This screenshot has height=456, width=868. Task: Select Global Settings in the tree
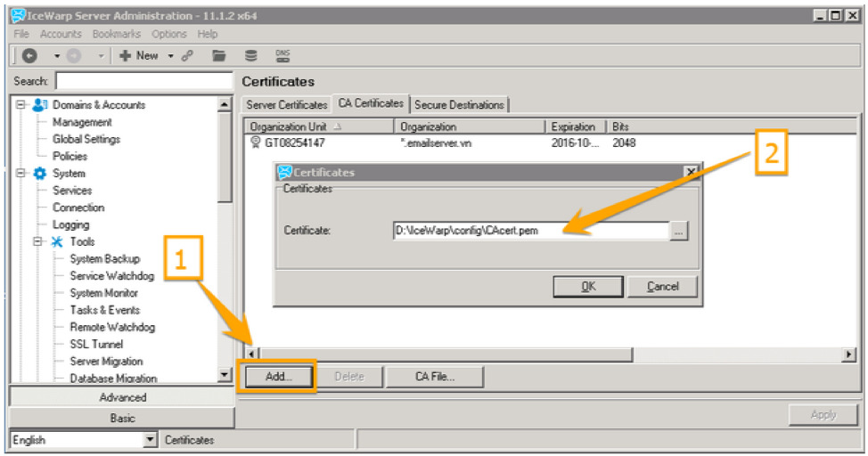pyautogui.click(x=86, y=139)
